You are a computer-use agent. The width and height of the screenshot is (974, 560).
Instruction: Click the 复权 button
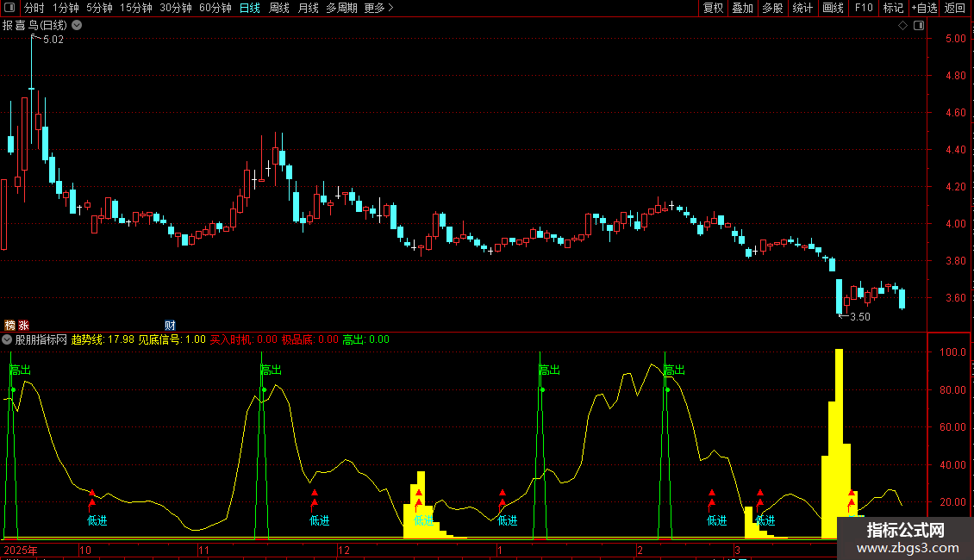713,8
